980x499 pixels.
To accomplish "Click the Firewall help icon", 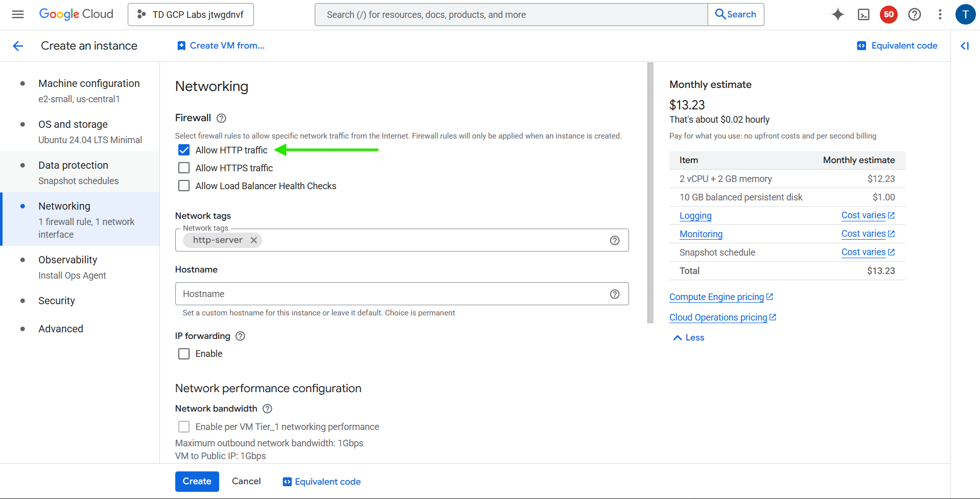I will [x=221, y=118].
